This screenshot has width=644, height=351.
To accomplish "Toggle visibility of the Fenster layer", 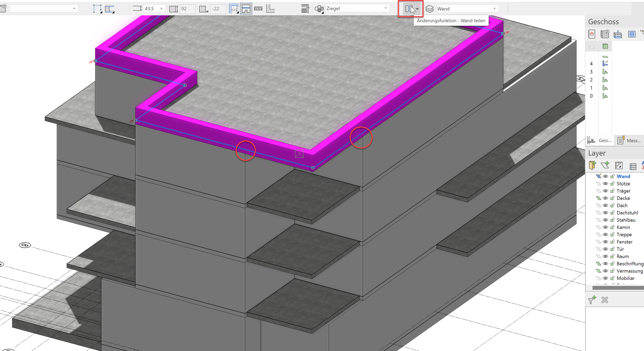I will (x=605, y=242).
